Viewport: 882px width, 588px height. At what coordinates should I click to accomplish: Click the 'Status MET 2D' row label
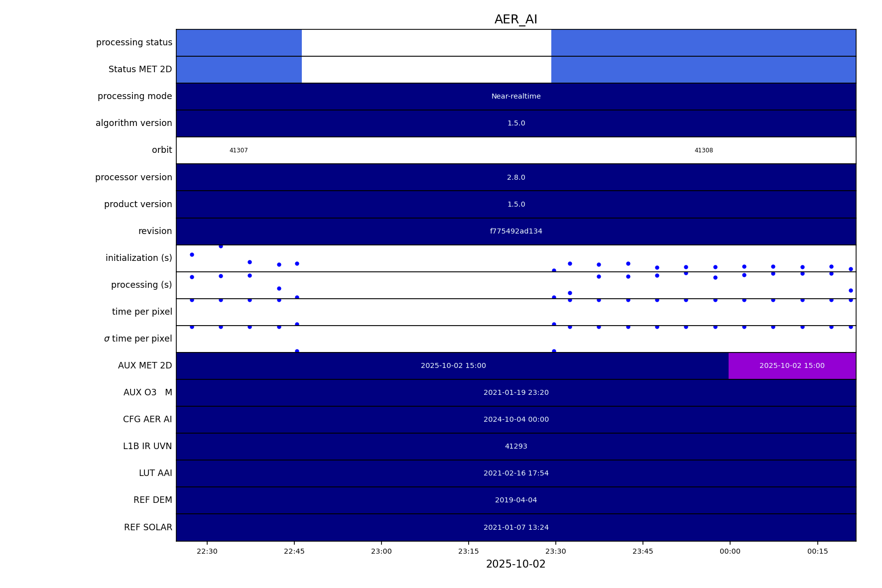click(140, 69)
